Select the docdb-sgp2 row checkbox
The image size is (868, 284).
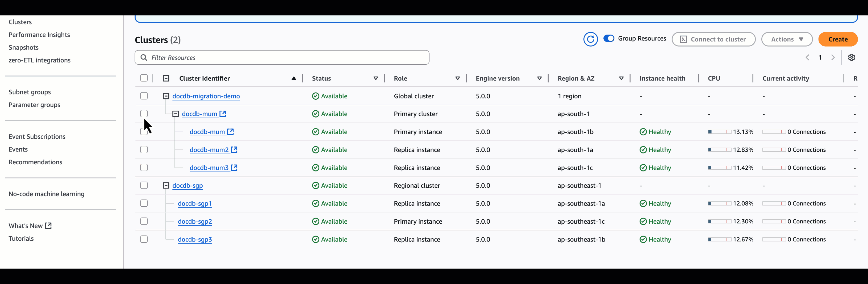[144, 221]
